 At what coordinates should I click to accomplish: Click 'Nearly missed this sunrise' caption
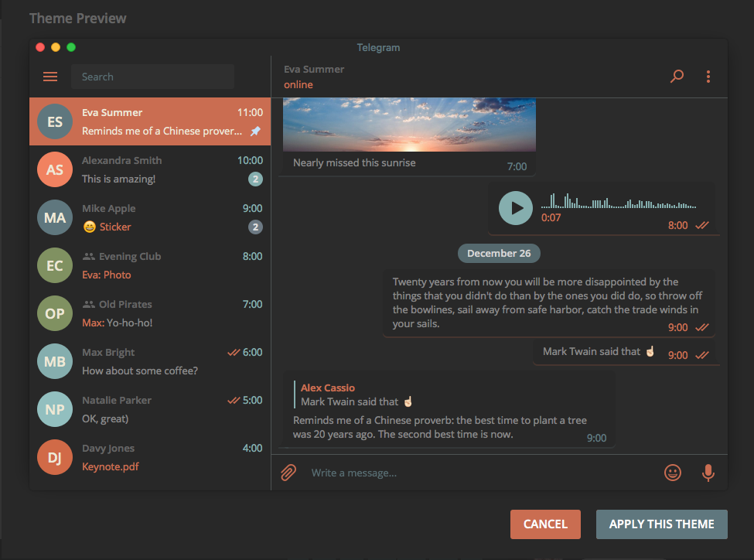(x=354, y=162)
